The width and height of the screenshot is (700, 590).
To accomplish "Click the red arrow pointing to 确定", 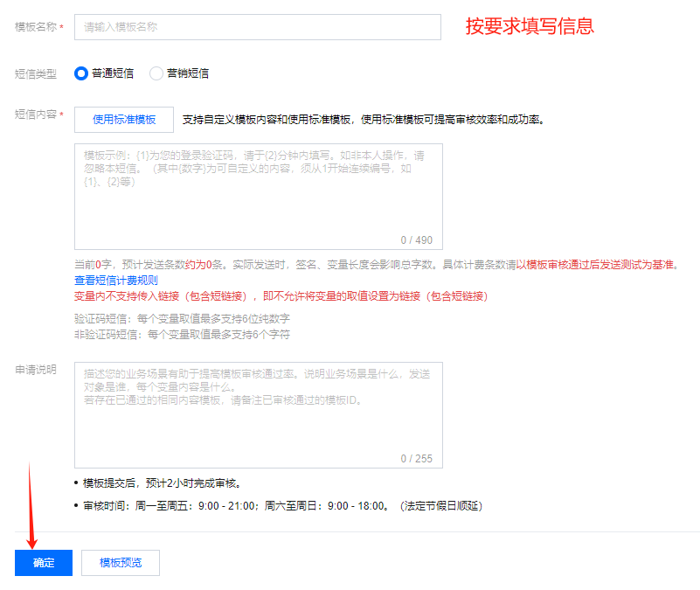I will pos(33,507).
